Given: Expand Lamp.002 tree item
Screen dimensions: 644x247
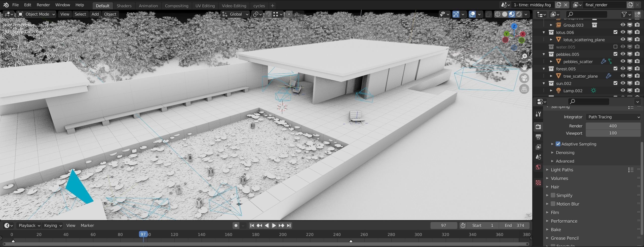Looking at the screenshot, I should 551,91.
